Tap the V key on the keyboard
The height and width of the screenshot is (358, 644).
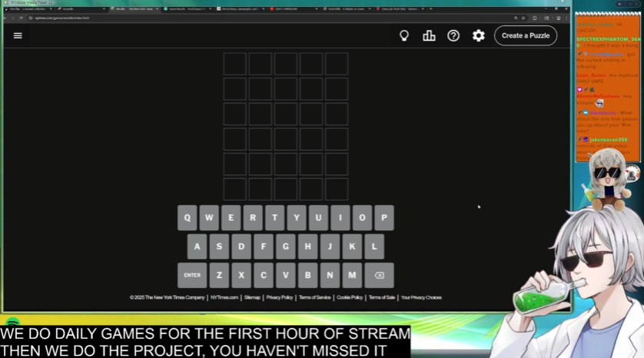[x=286, y=275]
